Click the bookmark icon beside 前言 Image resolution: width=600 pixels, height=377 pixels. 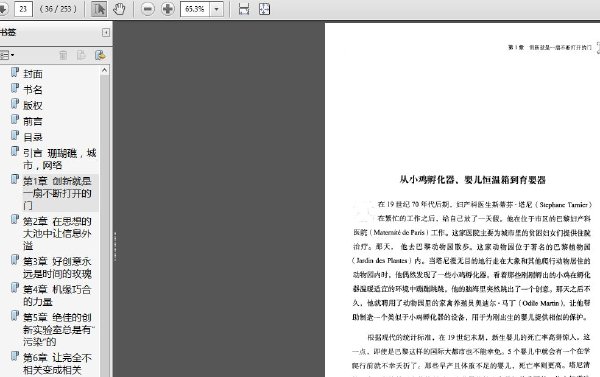tap(15, 120)
